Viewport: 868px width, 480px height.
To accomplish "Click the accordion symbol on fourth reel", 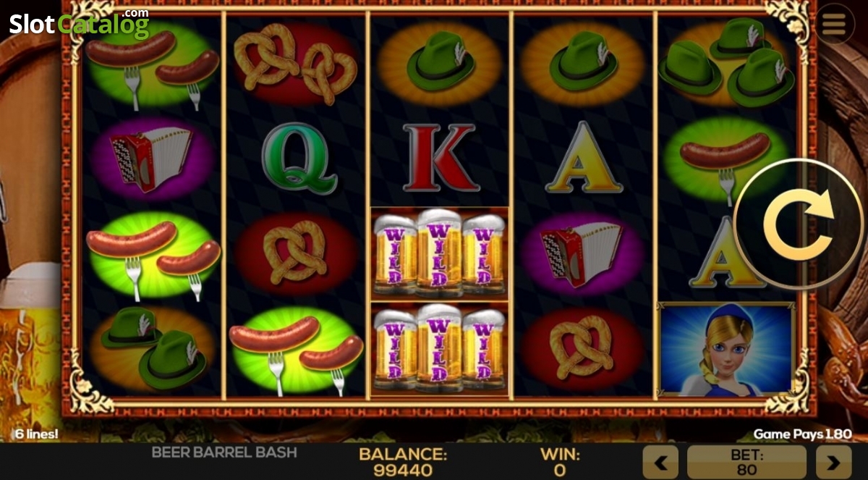I will pos(582,253).
